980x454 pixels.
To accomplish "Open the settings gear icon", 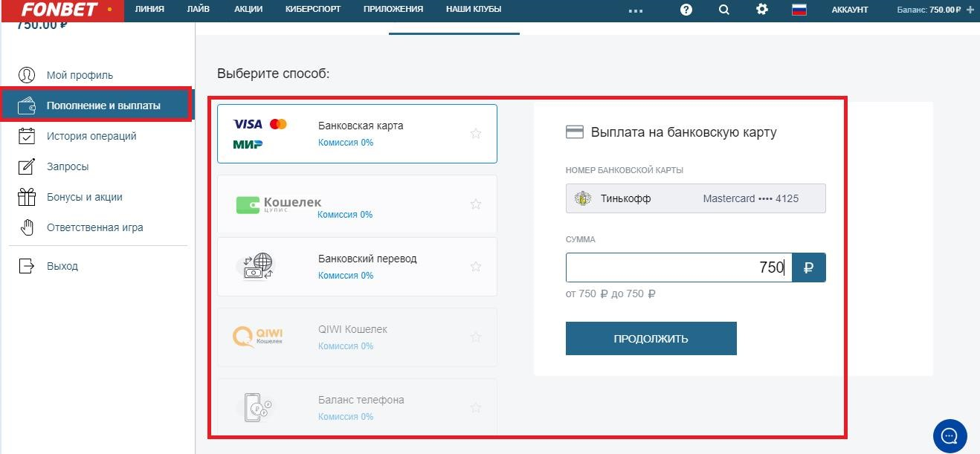I will [x=761, y=10].
